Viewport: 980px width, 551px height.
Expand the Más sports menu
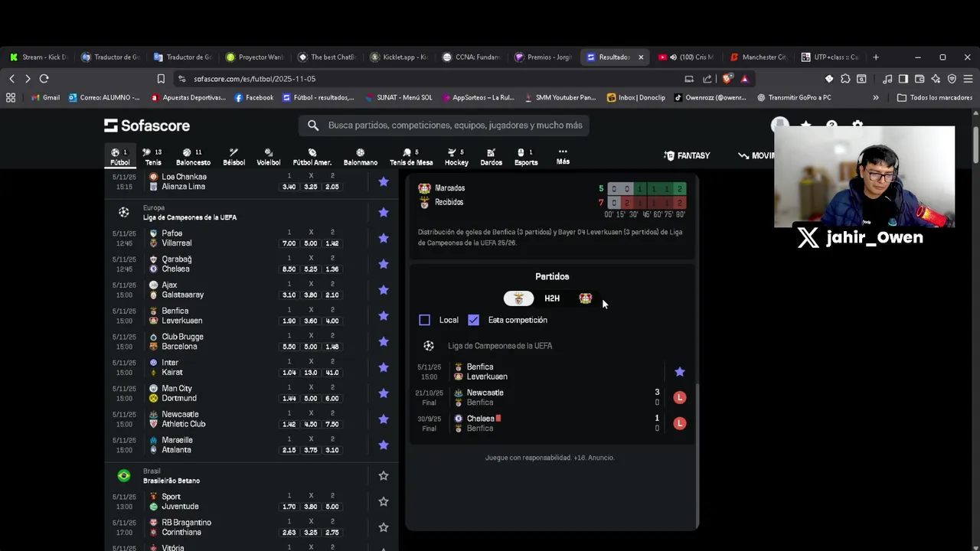(563, 156)
